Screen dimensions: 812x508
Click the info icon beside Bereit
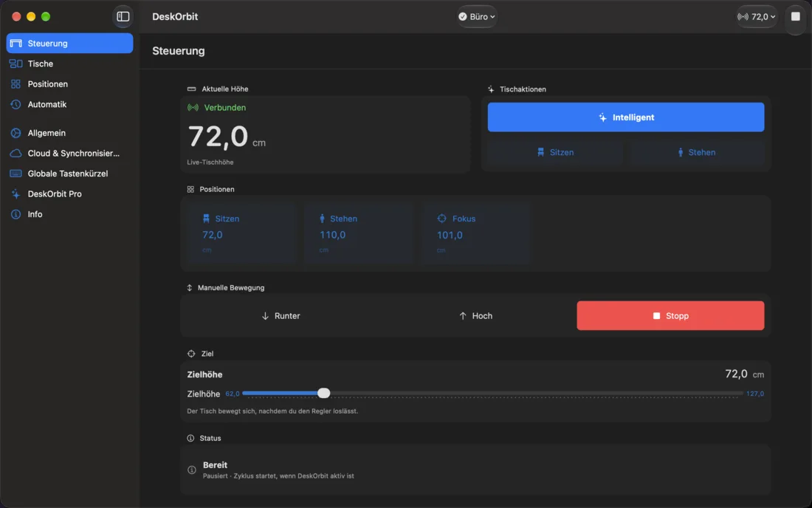192,470
